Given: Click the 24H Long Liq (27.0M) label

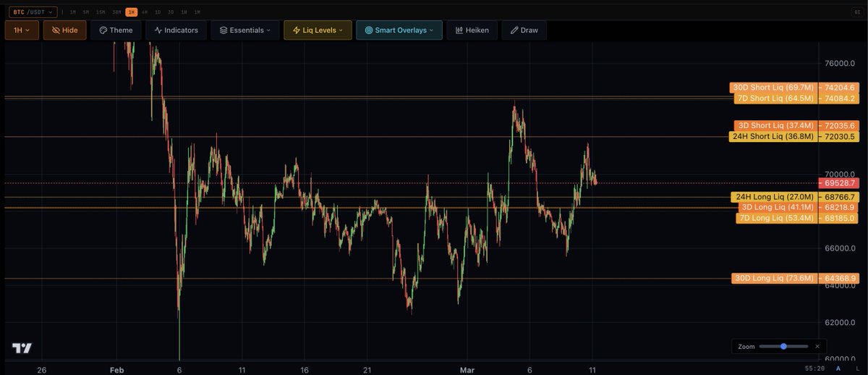Looking at the screenshot, I should [x=775, y=197].
